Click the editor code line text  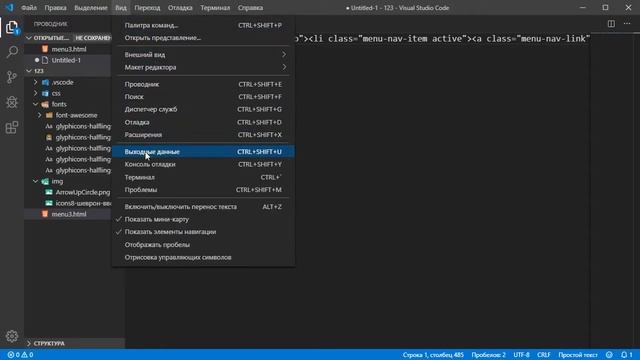pyautogui.click(x=442, y=39)
